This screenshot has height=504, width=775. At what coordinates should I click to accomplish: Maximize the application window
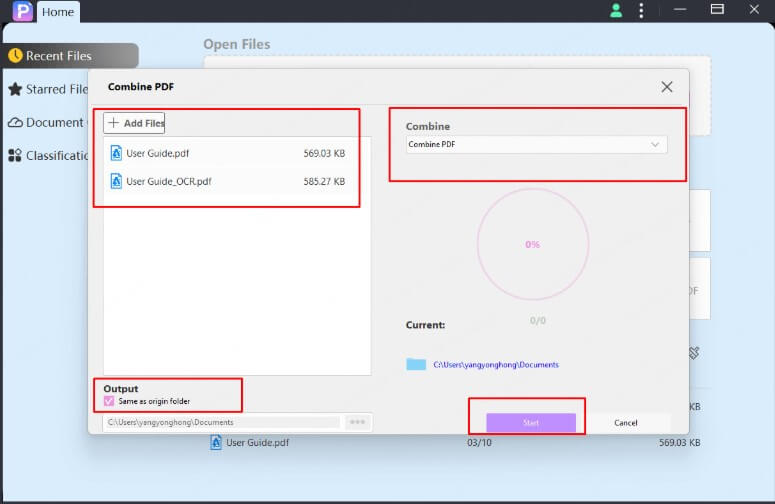point(717,9)
